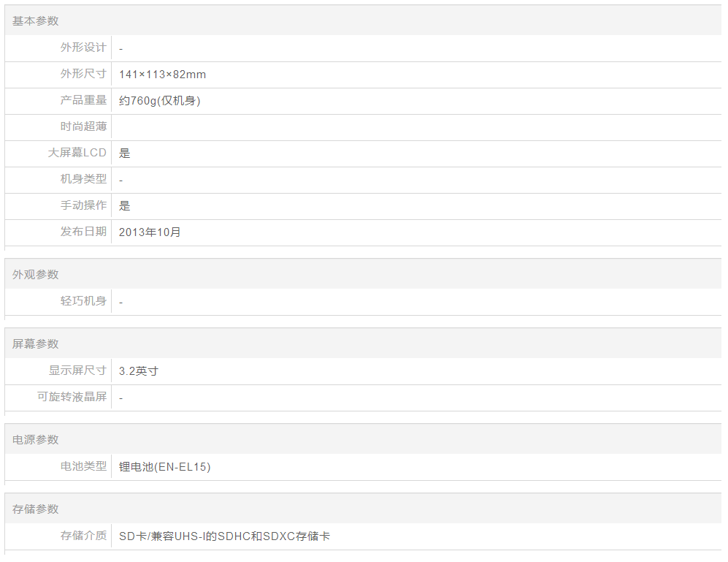Select the 轻巧机身 row label
This screenshot has height=562, width=728.
(x=83, y=301)
